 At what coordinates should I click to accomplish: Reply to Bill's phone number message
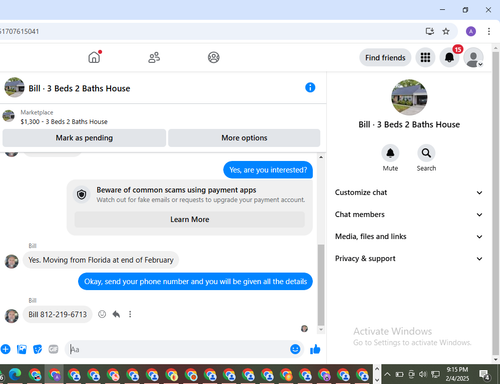pyautogui.click(x=116, y=314)
